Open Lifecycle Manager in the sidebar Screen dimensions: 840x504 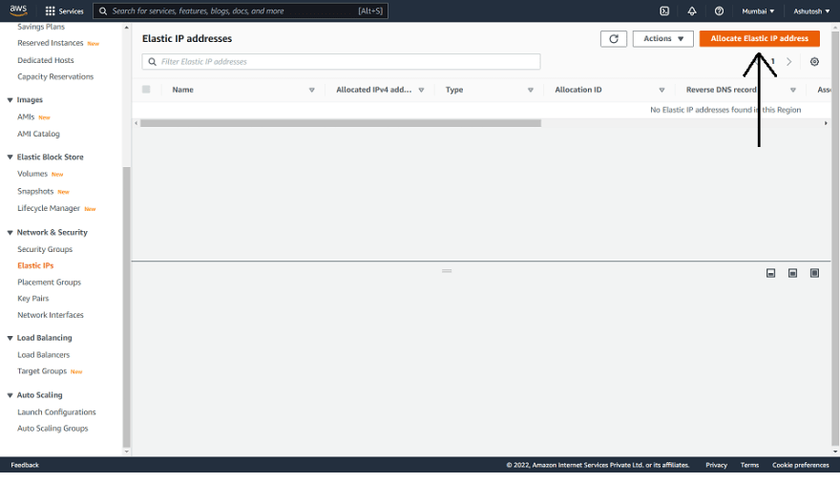[49, 208]
